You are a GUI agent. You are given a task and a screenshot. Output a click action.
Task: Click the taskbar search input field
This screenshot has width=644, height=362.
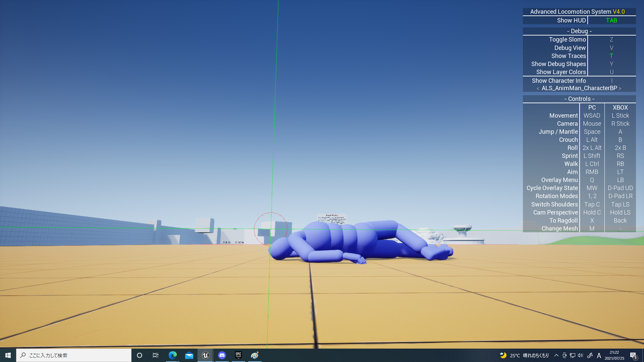[74, 355]
